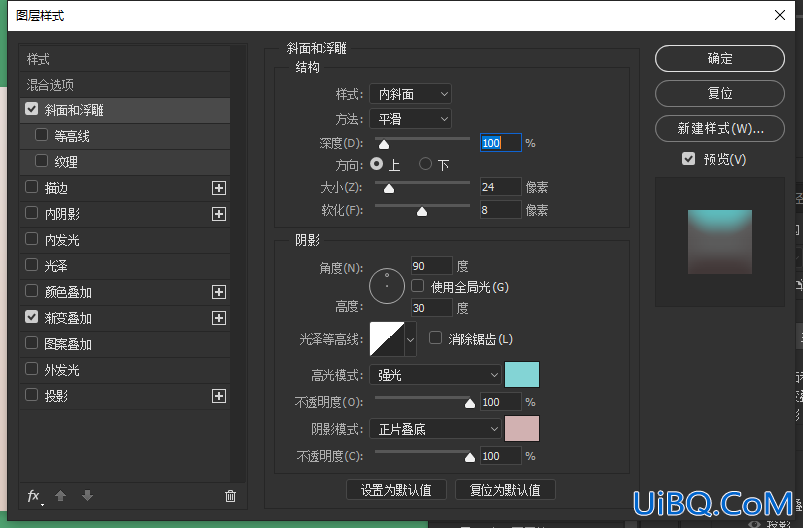Open the 方法 dropdown showing 平滑

pyautogui.click(x=410, y=119)
